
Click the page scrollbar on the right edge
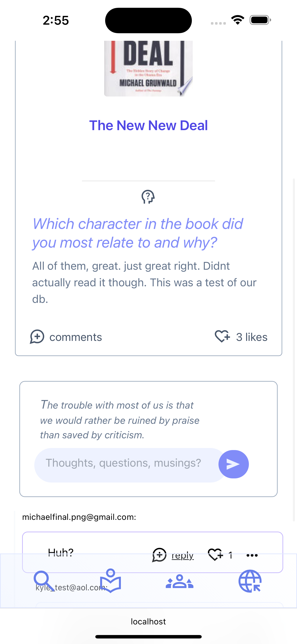(x=294, y=350)
